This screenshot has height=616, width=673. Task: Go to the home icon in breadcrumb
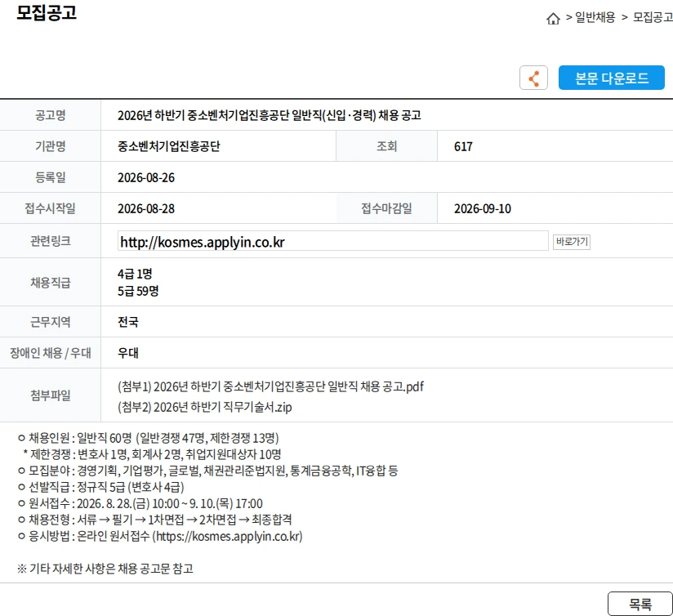pos(553,19)
